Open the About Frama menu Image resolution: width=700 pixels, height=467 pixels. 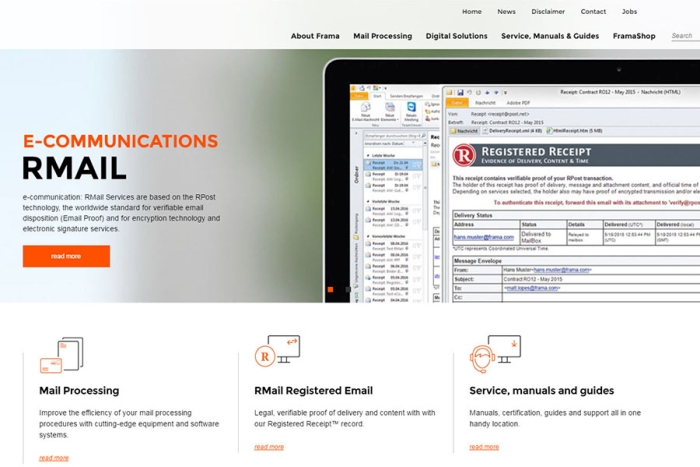315,36
